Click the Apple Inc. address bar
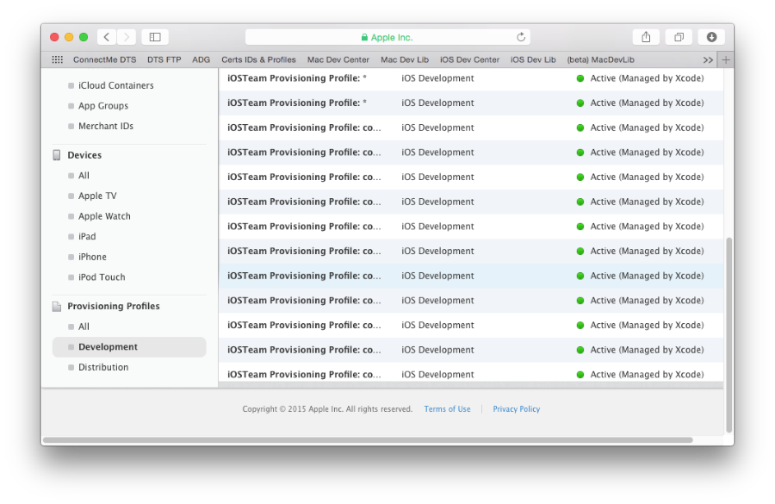The height and width of the screenshot is (504, 775). pos(390,37)
